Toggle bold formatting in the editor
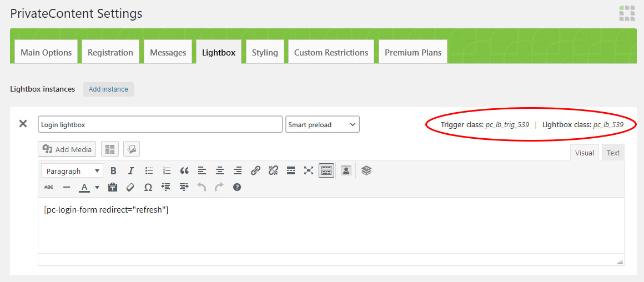 click(113, 171)
